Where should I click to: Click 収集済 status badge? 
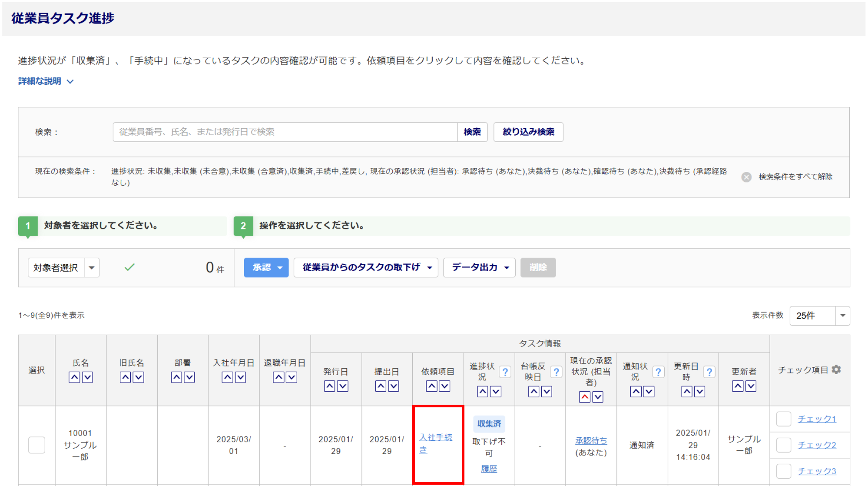click(489, 424)
